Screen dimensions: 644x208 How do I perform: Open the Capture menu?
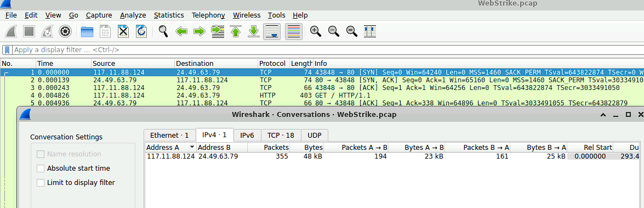tap(99, 15)
